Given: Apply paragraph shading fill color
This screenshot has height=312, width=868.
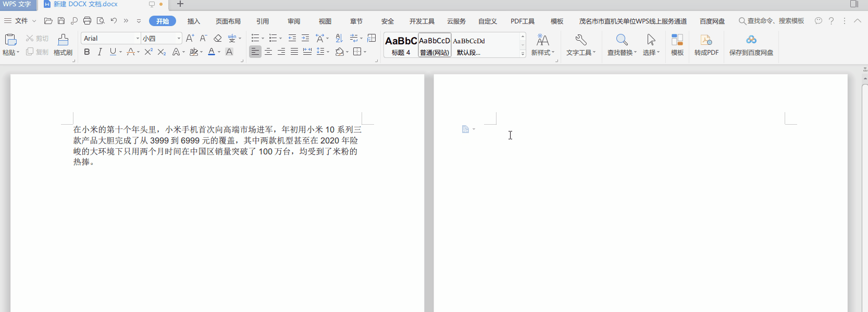Looking at the screenshot, I should coord(340,52).
